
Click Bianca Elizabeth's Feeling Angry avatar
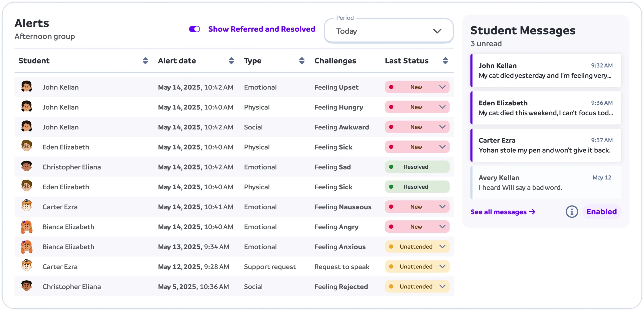[x=27, y=227]
